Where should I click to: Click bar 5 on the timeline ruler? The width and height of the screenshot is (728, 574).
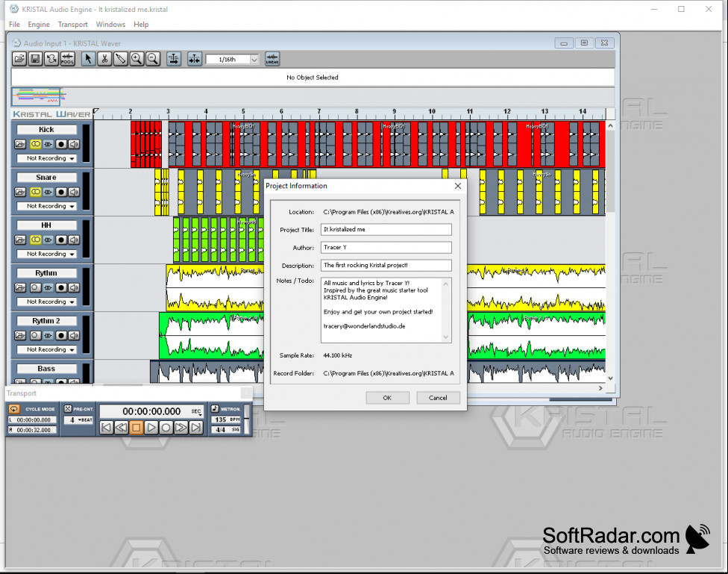(243, 112)
